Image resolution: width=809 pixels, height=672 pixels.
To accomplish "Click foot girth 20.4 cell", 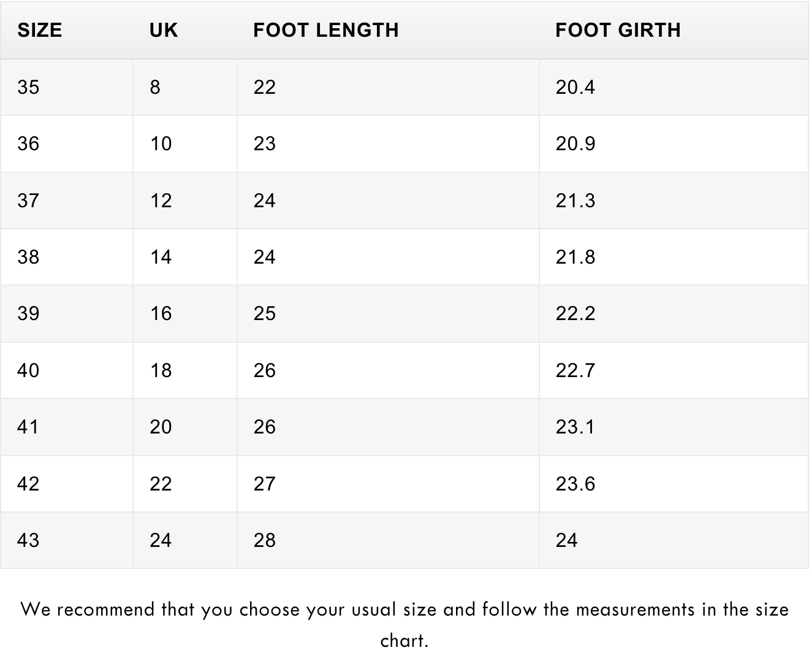I will [674, 87].
